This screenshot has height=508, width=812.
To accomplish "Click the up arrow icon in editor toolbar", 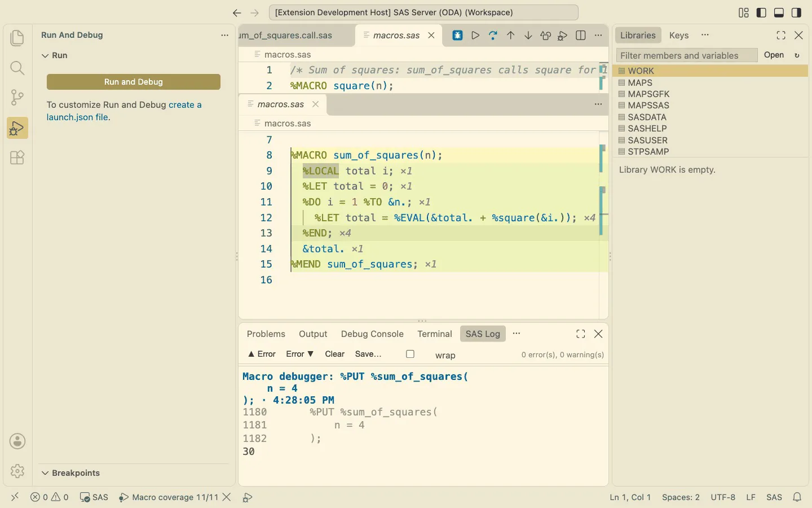I will pyautogui.click(x=510, y=36).
